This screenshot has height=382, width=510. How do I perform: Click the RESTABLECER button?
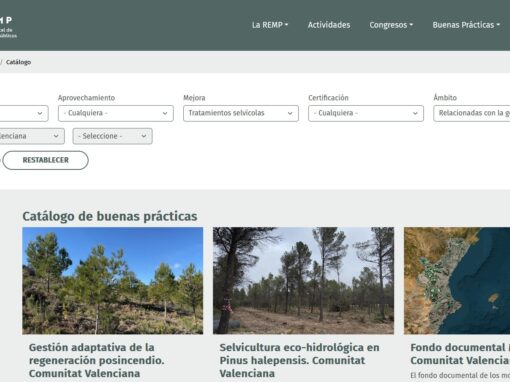(x=46, y=160)
